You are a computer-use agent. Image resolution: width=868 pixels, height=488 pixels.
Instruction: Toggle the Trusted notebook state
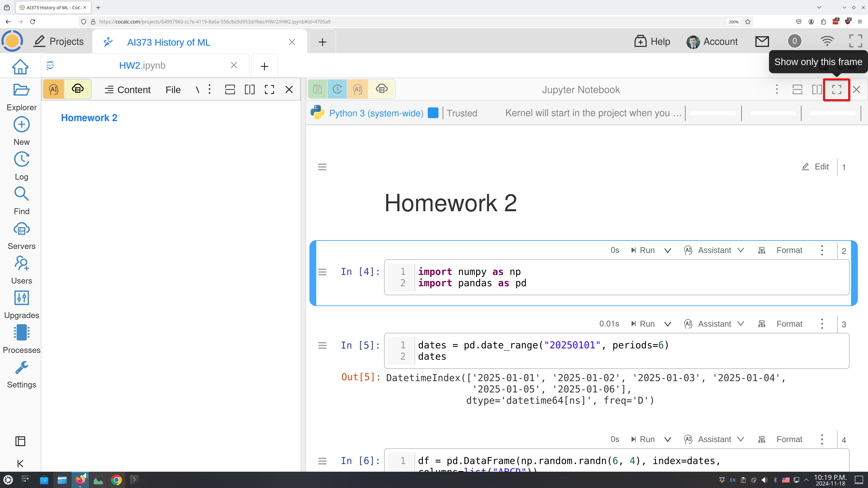click(x=462, y=113)
